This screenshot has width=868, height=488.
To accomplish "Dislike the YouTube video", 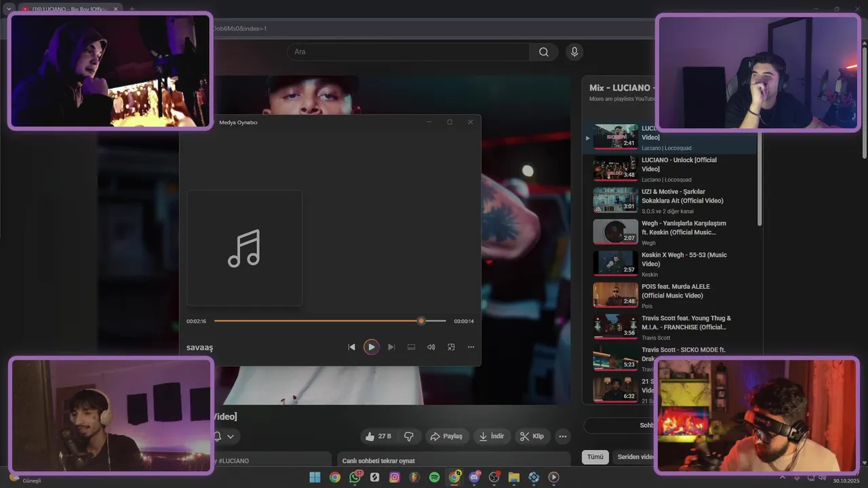I will [x=409, y=436].
